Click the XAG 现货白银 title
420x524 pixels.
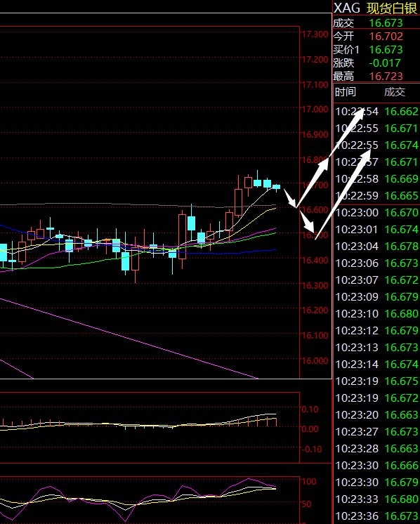[376, 8]
